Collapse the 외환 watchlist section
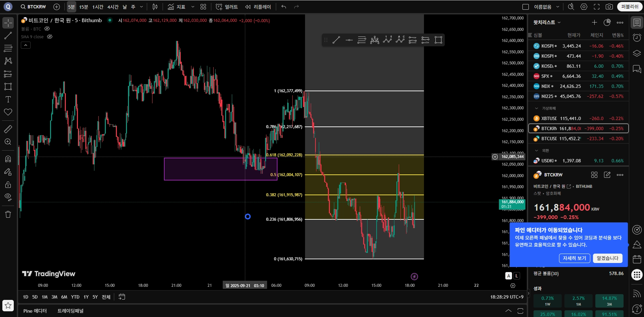Image resolution: width=644 pixels, height=317 pixels. click(x=536, y=151)
